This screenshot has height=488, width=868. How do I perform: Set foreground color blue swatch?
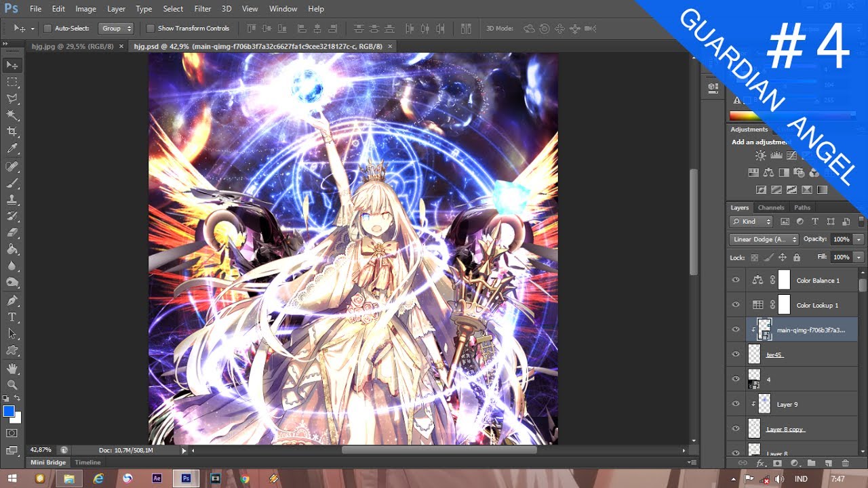coord(9,411)
